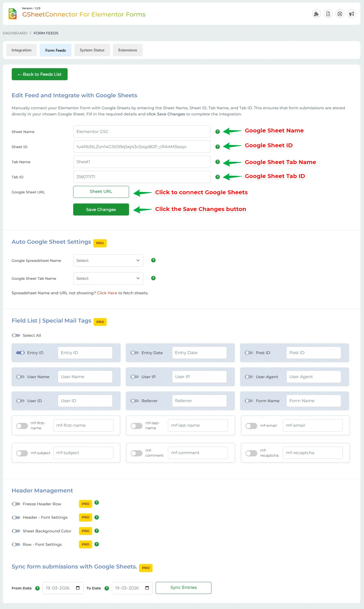The image size is (364, 609).
Task: Open calendar picker icon in From Date field
Action: (x=78, y=588)
